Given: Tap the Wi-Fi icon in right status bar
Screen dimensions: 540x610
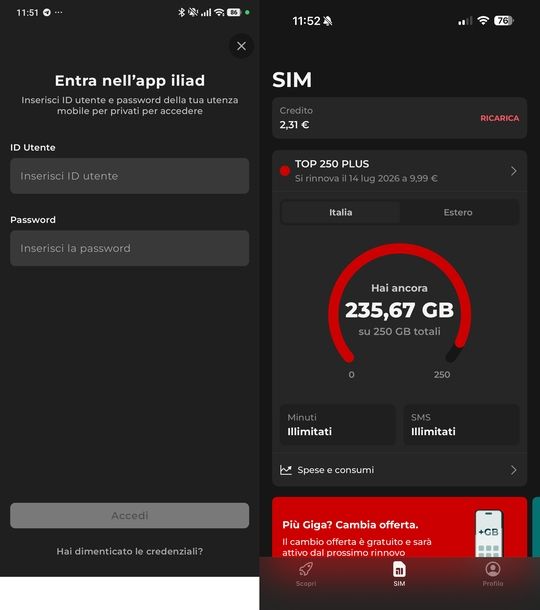Looking at the screenshot, I should click(483, 20).
